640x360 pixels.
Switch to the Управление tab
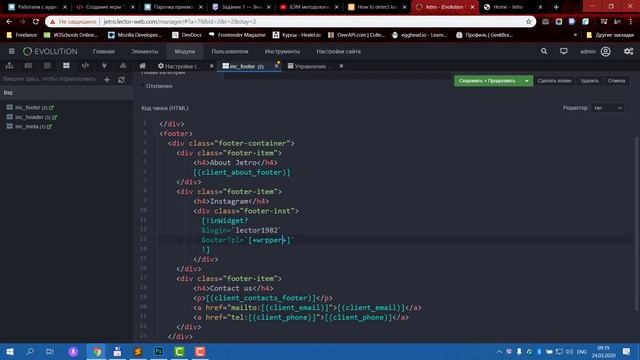tap(309, 66)
